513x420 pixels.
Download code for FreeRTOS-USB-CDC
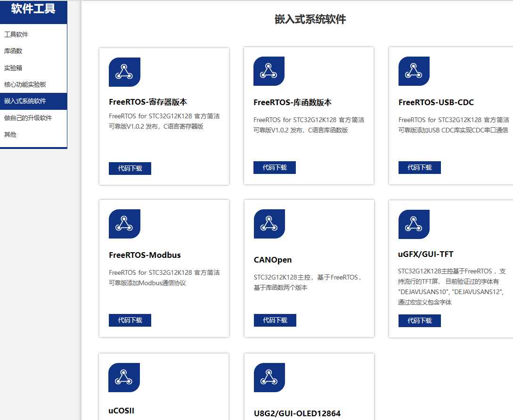(x=419, y=167)
